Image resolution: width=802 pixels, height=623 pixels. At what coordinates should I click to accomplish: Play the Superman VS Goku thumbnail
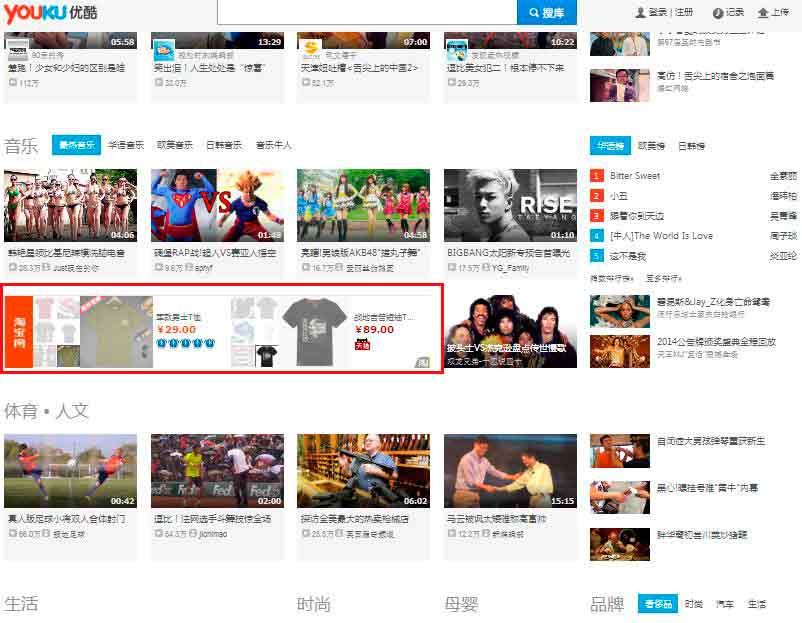(x=217, y=205)
